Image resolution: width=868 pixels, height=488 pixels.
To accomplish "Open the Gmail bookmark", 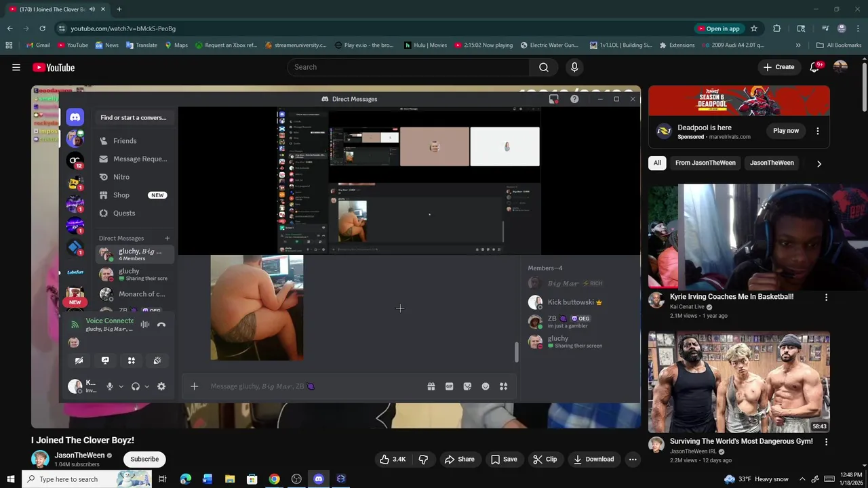I will coord(37,45).
